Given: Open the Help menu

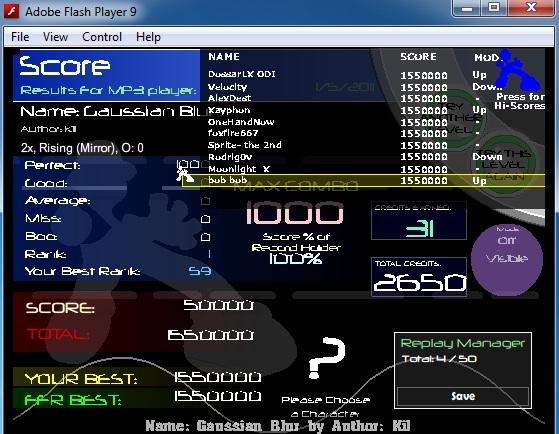Looking at the screenshot, I should pos(148,37).
